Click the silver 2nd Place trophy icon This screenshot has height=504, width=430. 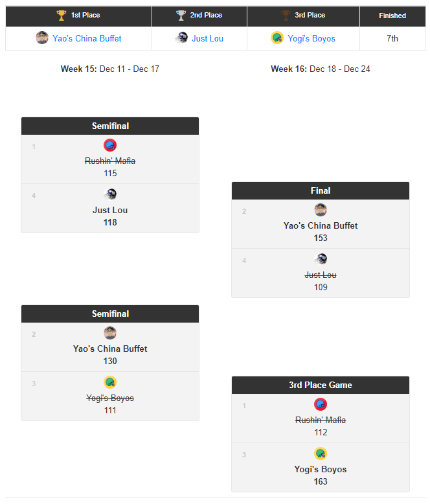[x=181, y=15]
